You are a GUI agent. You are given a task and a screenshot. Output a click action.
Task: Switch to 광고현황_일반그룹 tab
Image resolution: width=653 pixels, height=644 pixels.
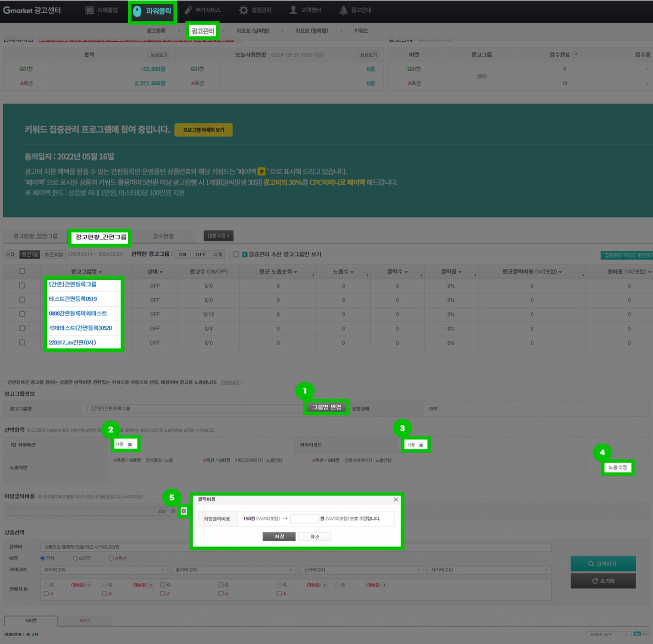pyautogui.click(x=35, y=236)
